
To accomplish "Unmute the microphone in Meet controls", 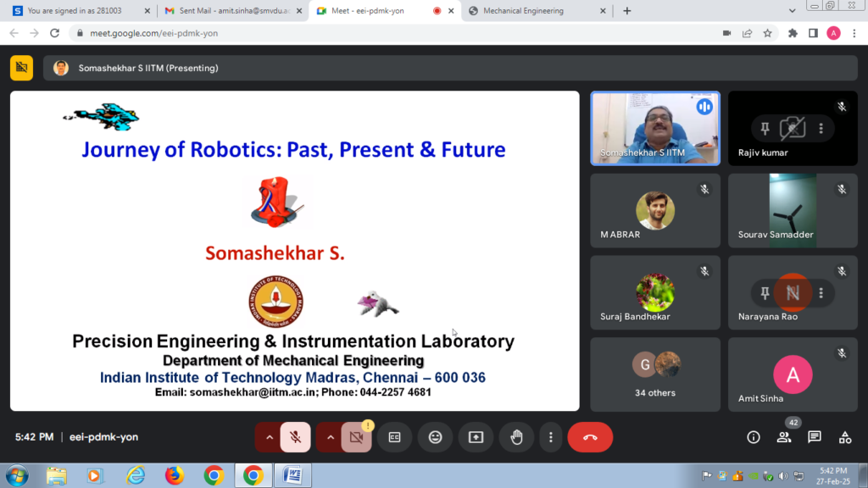I will pyautogui.click(x=296, y=437).
